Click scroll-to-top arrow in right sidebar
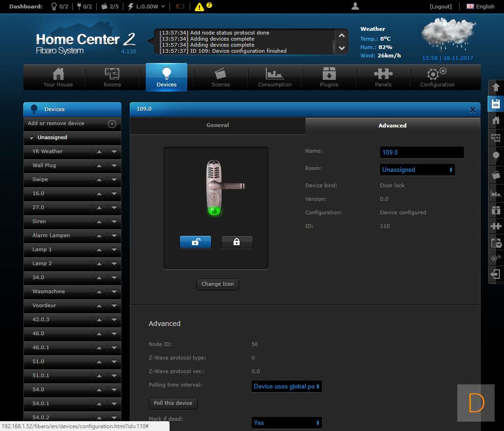 click(496, 87)
